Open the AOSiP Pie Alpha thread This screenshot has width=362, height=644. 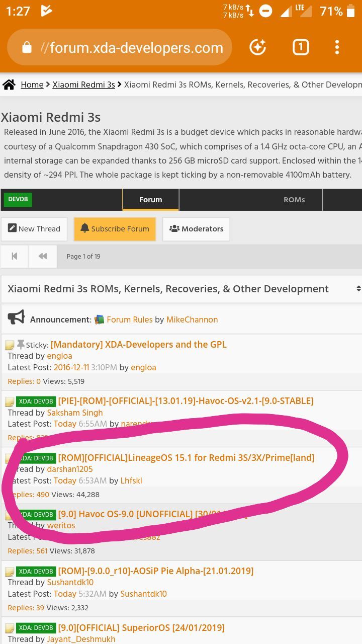pyautogui.click(x=155, y=571)
